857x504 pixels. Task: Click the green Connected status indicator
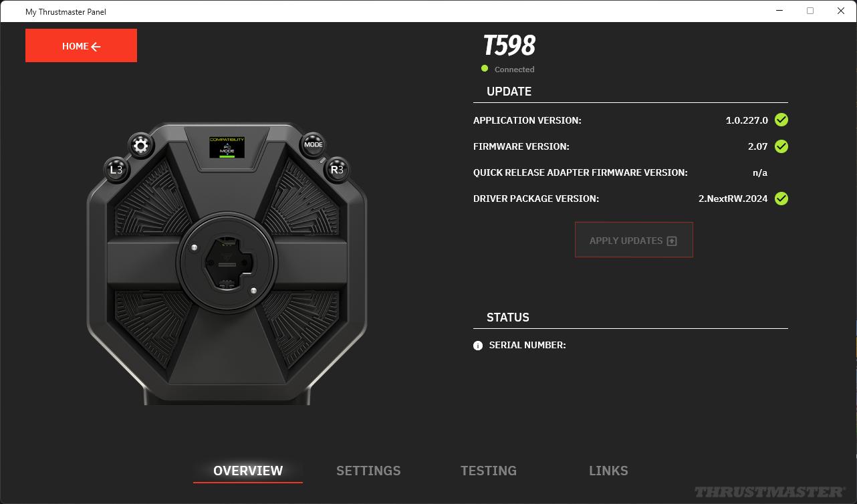coord(485,69)
